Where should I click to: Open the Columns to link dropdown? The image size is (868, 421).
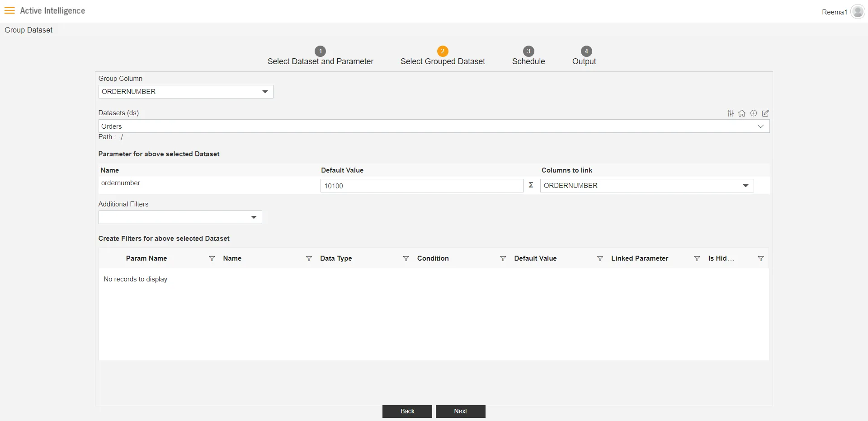click(745, 186)
